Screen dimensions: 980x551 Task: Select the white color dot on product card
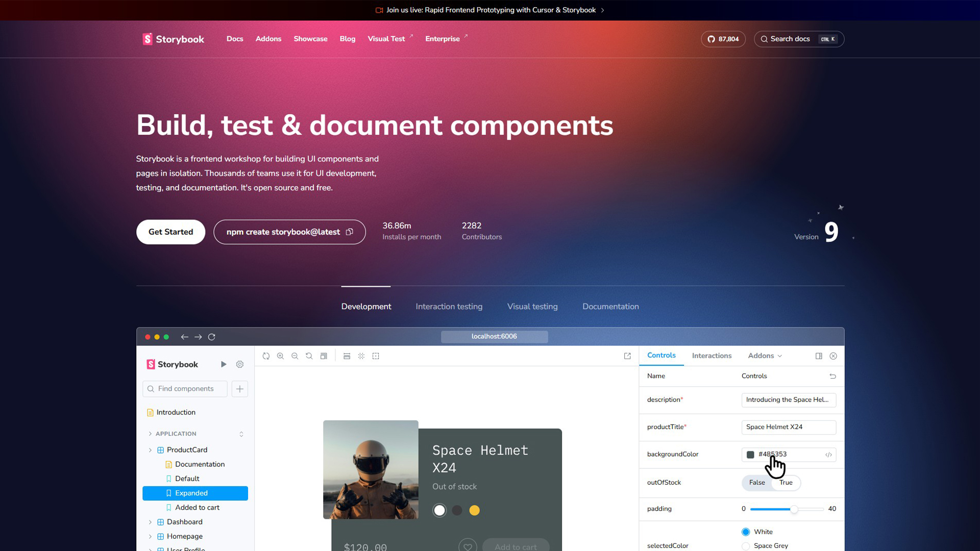coord(439,510)
